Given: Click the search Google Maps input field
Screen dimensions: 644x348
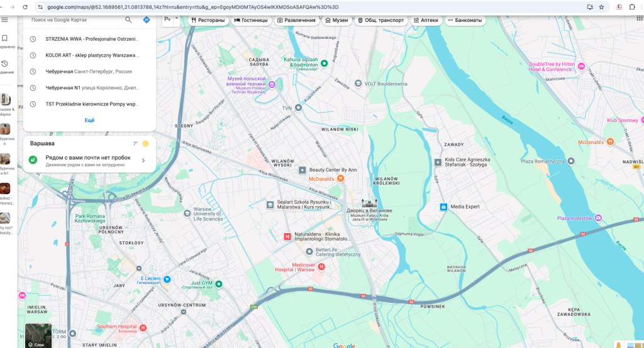Looking at the screenshot, I should tap(75, 20).
